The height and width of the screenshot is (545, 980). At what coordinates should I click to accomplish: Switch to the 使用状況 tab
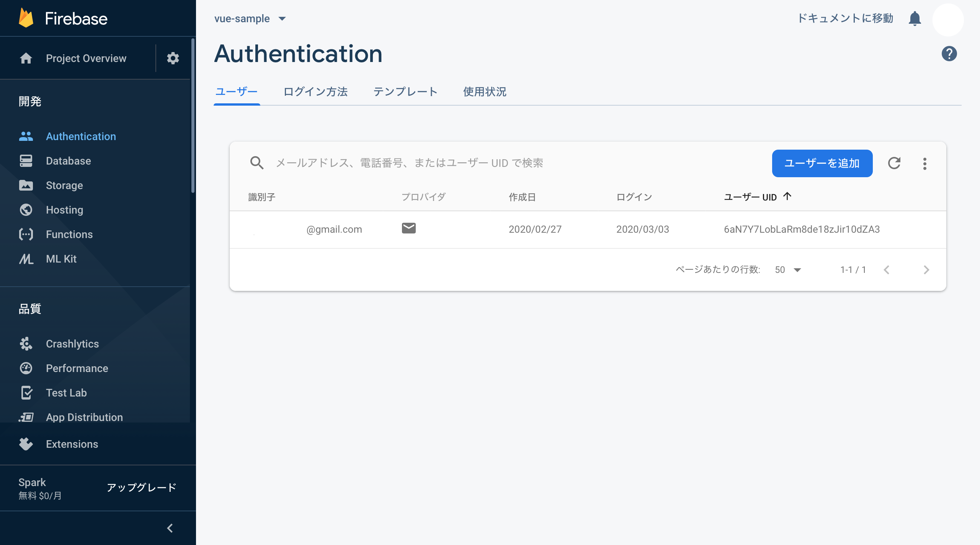click(x=485, y=92)
